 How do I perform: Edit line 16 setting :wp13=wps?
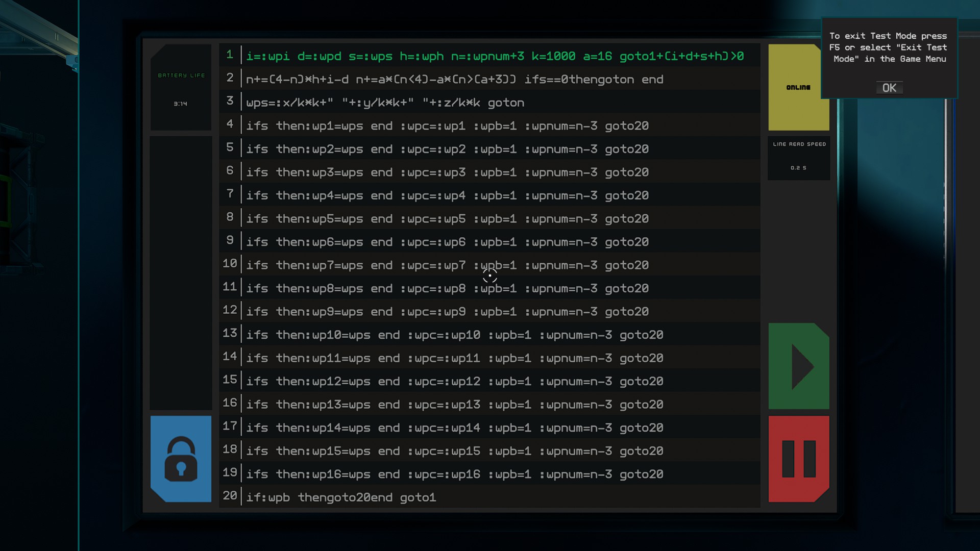[x=454, y=405]
